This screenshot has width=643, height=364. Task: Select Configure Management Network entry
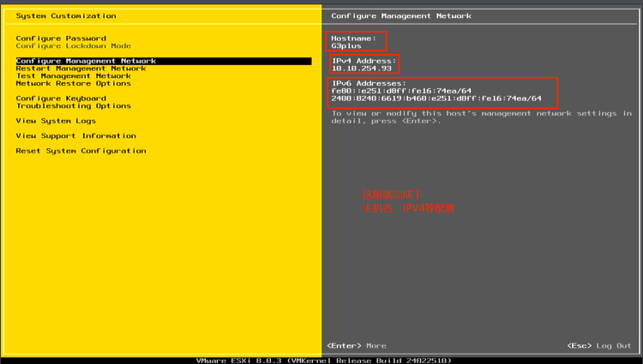click(164, 61)
